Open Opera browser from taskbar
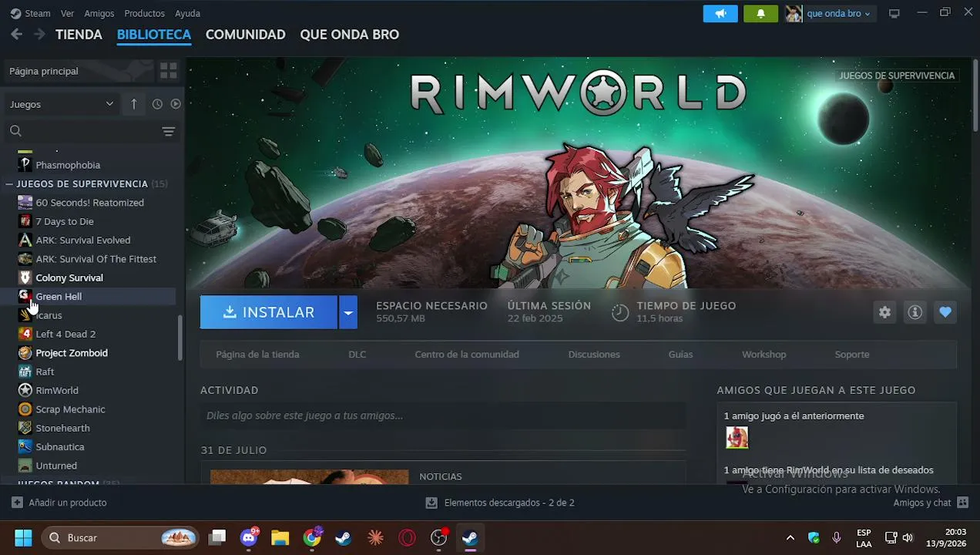 [x=407, y=537]
